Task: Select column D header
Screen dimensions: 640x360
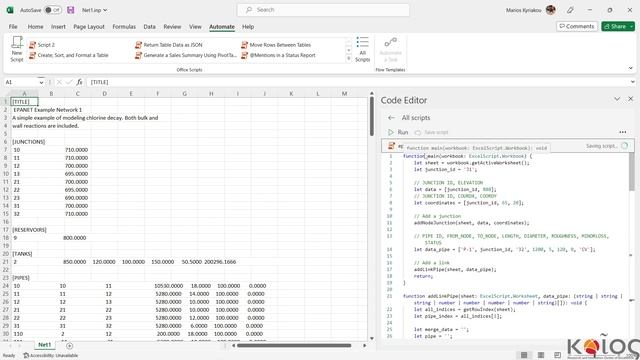Action: (104, 93)
